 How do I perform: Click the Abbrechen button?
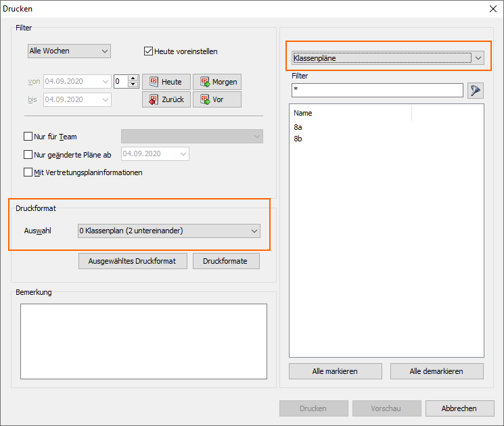tap(459, 408)
